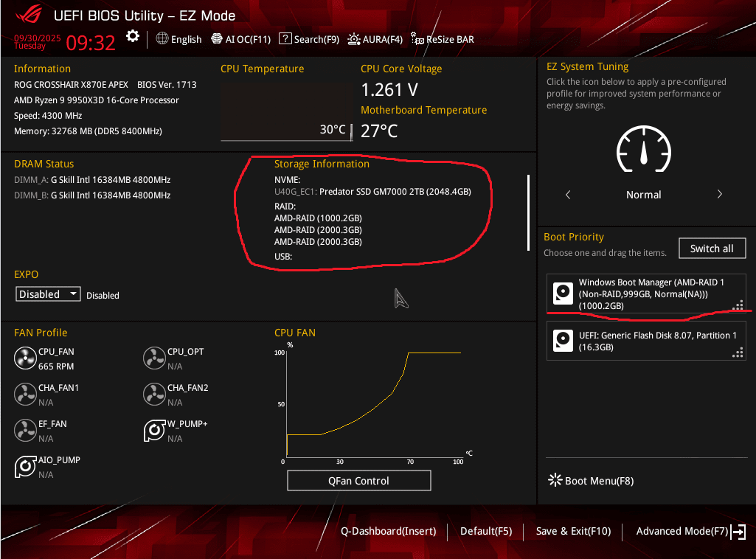Click AMD-RAID (1000.2GB) entry

(x=318, y=218)
